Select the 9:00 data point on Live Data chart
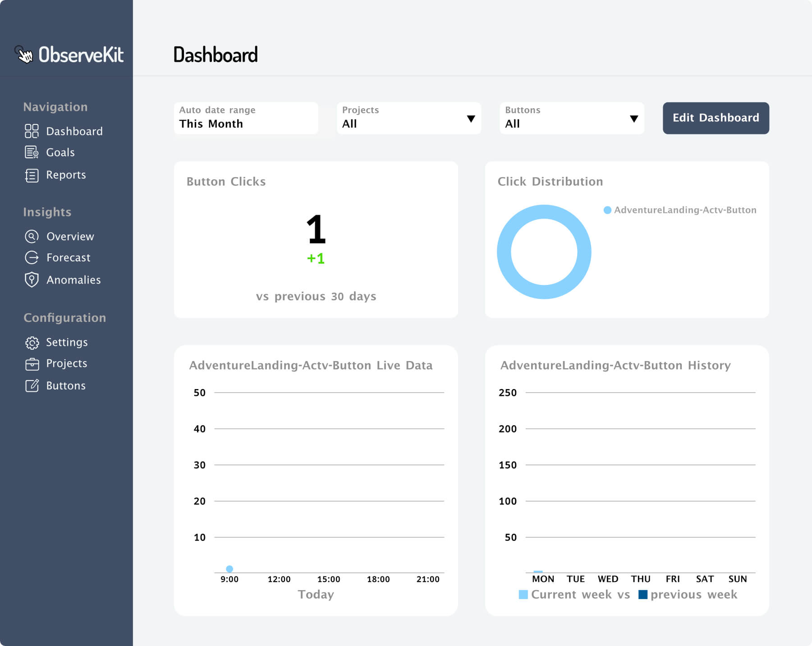 [230, 568]
